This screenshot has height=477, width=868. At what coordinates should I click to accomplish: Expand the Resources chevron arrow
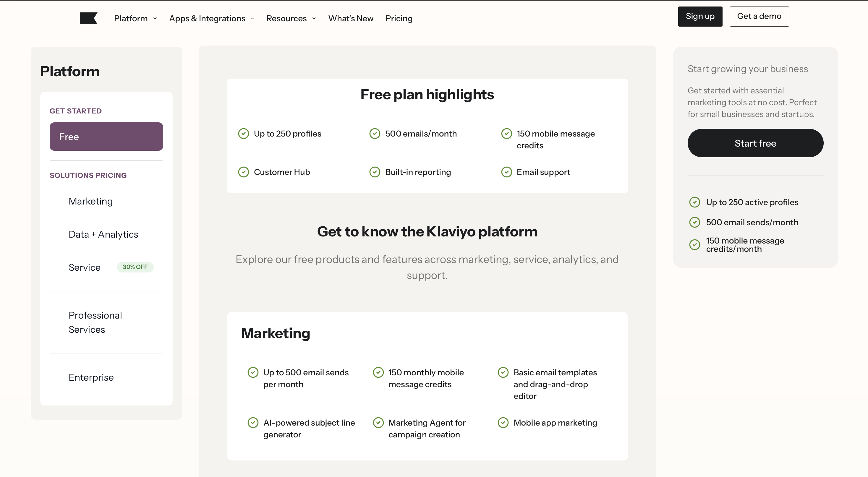(314, 19)
